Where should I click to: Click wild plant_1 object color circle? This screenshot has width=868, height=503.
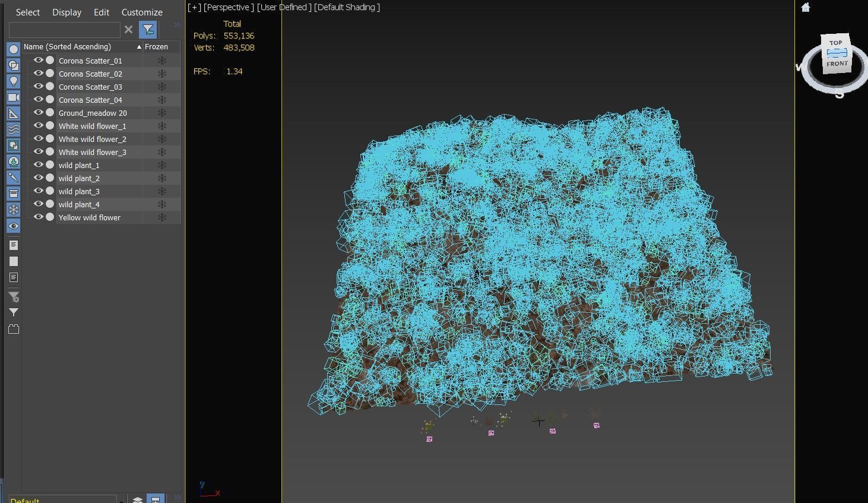(x=50, y=164)
